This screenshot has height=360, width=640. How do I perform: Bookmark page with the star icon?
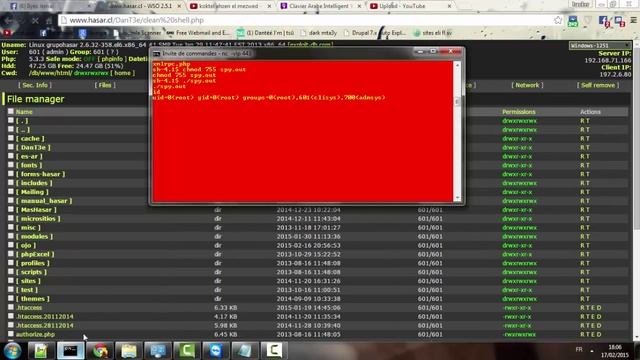[x=558, y=20]
